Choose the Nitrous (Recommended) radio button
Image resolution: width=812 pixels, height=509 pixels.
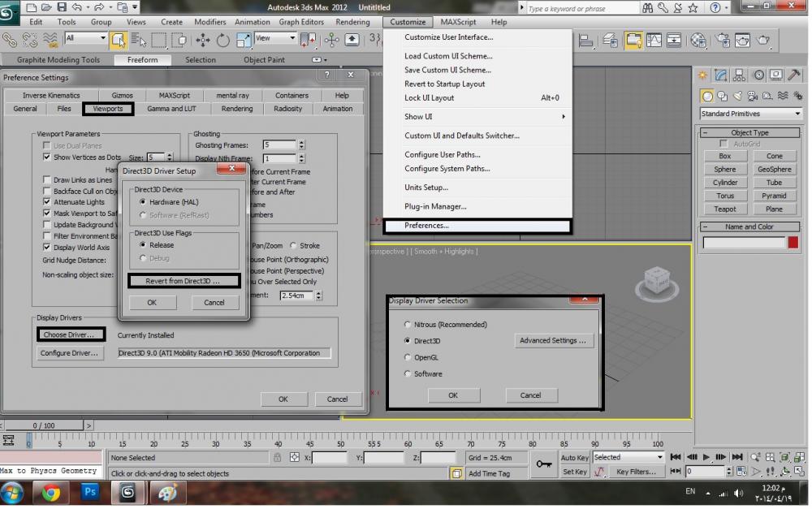(x=408, y=325)
